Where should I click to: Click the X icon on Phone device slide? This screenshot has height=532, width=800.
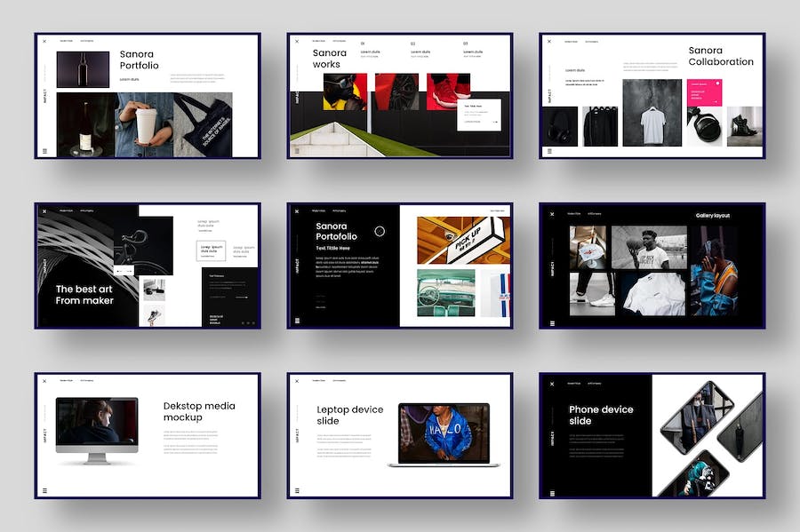[x=552, y=384]
